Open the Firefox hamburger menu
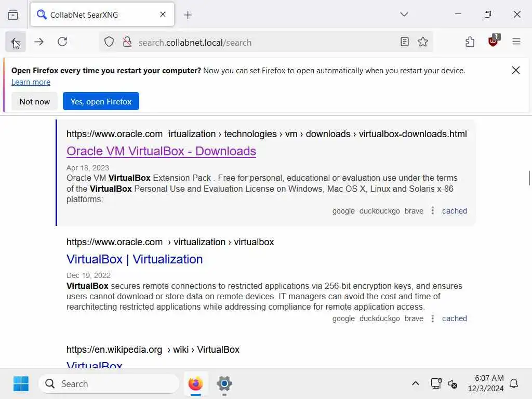This screenshot has height=399, width=532. (x=516, y=42)
